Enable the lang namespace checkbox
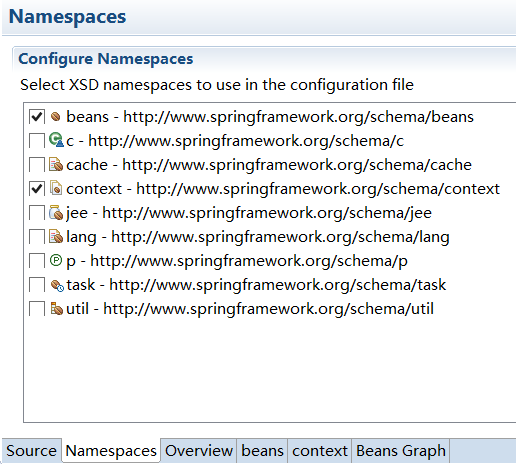This screenshot has height=464, width=516. tap(37, 236)
